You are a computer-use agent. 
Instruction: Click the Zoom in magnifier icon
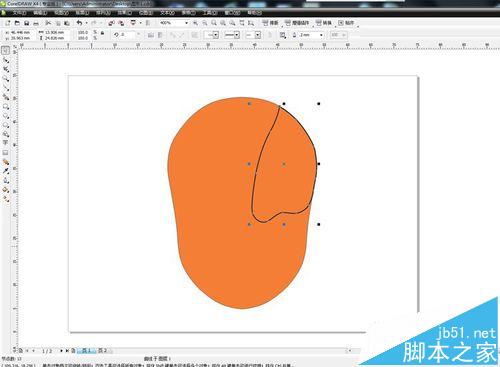tap(195, 23)
